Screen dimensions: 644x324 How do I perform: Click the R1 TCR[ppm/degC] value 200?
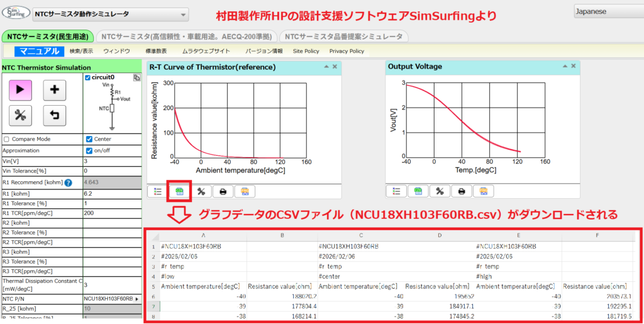(x=112, y=213)
